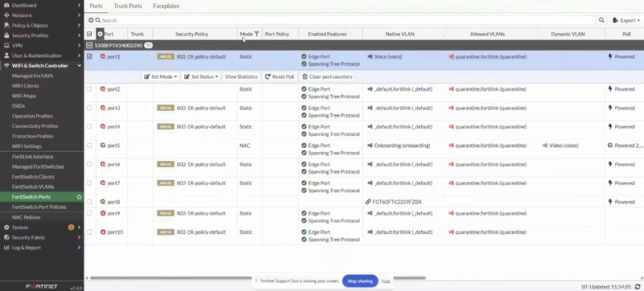Click port1 status icon

[103, 56]
